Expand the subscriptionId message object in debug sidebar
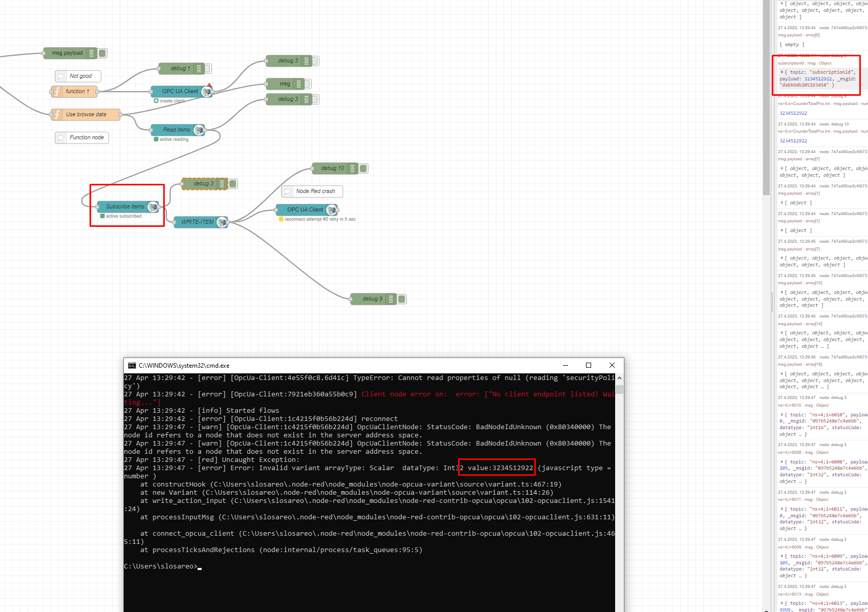868x612 pixels. pyautogui.click(x=782, y=72)
